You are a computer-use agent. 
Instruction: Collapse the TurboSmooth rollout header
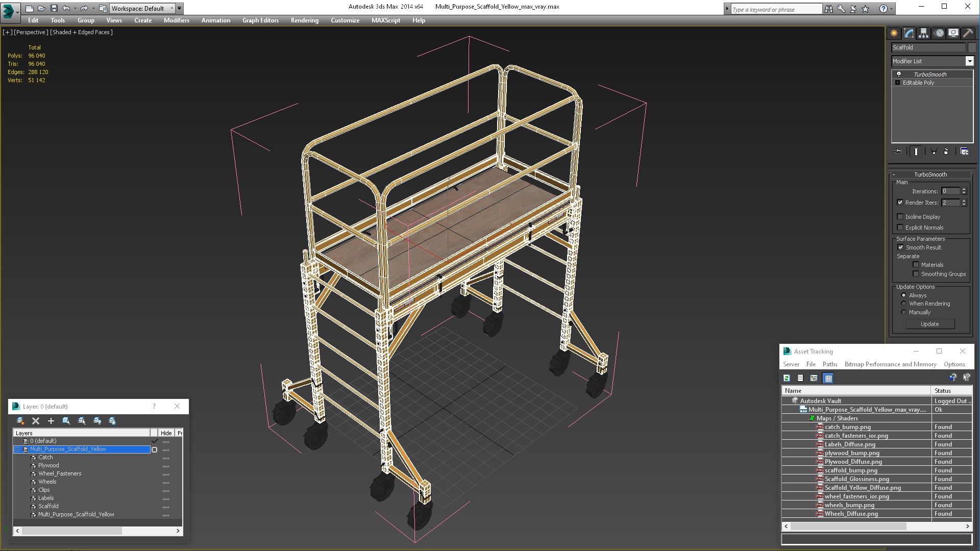tap(930, 174)
